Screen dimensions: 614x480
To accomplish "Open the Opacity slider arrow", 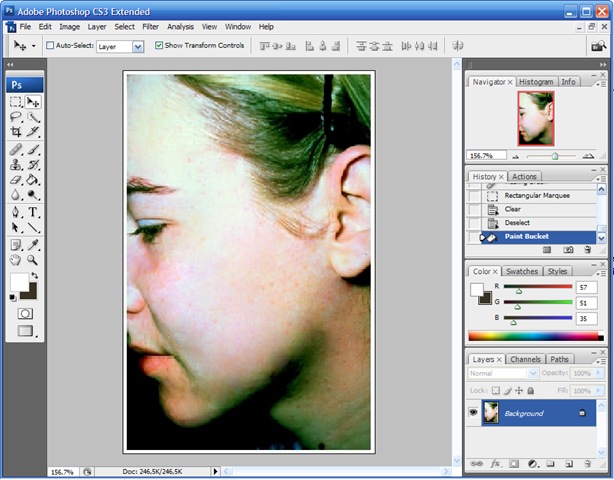I will [598, 373].
